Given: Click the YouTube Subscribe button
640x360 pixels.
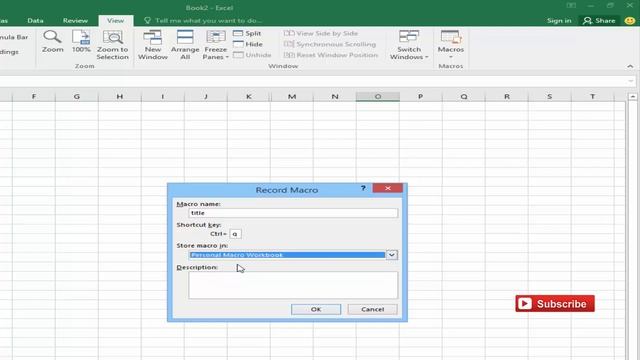Looking at the screenshot, I should (555, 304).
